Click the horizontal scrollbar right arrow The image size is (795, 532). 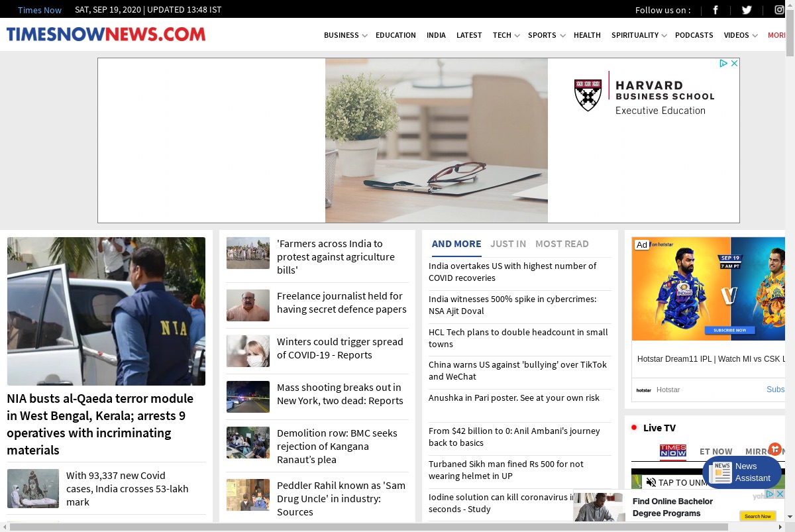780,527
